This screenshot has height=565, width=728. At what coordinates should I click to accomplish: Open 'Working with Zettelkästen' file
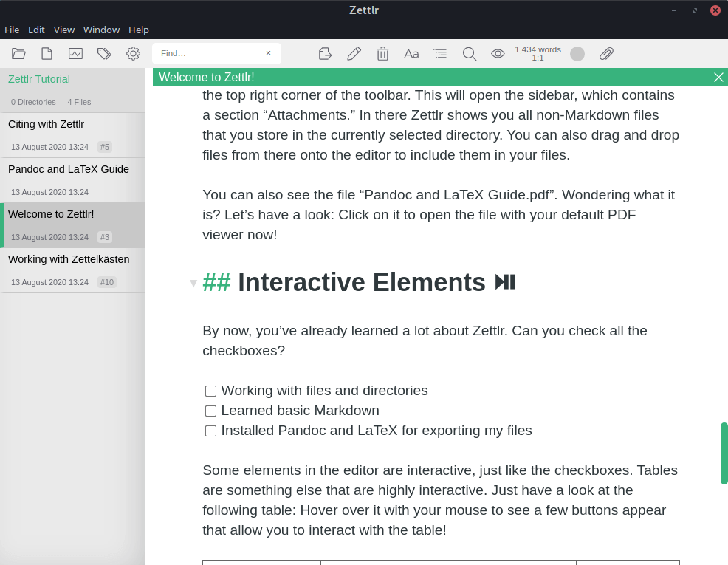(72, 270)
